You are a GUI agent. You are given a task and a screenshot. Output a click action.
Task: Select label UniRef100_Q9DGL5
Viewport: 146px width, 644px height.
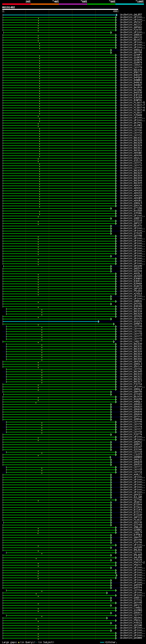pos(131,203)
